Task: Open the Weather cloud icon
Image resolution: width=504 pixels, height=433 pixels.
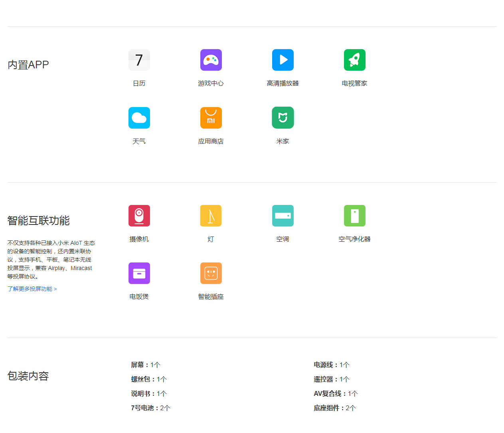Action: click(x=139, y=118)
